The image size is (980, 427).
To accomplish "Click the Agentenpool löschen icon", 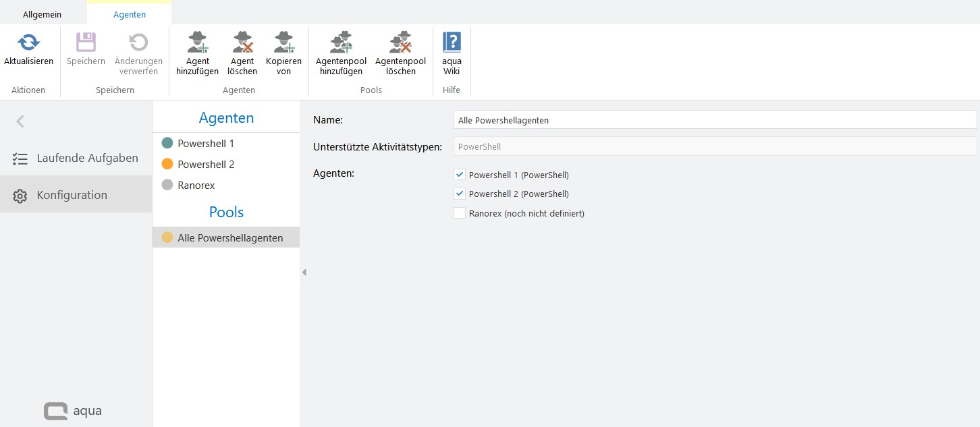I will (x=400, y=43).
